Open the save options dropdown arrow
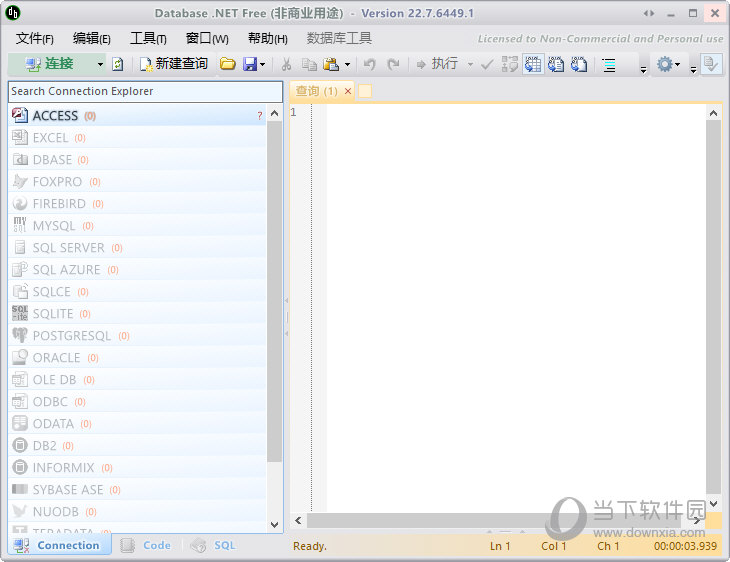The image size is (730, 562). [x=263, y=64]
